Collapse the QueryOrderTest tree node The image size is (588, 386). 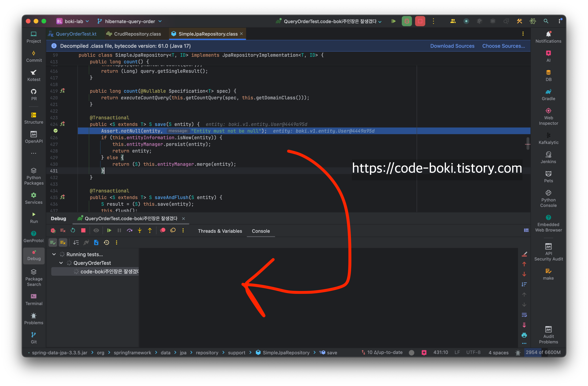coord(61,263)
